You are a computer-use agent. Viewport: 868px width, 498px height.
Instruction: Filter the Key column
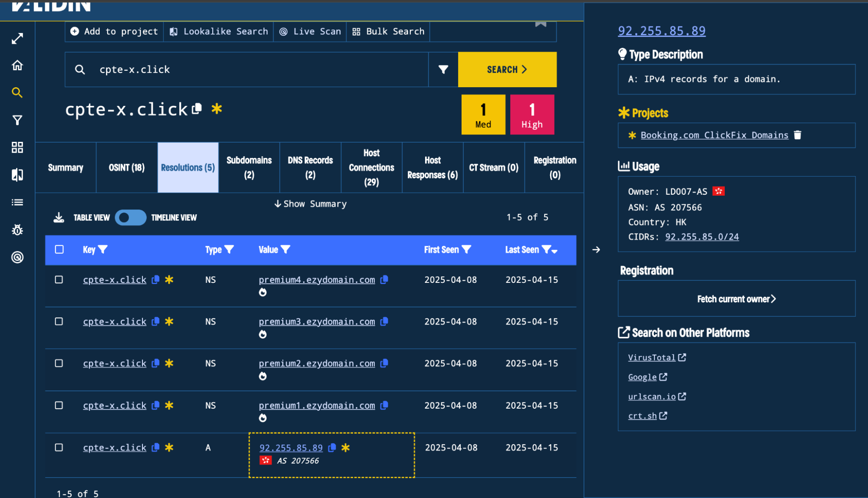click(x=103, y=249)
